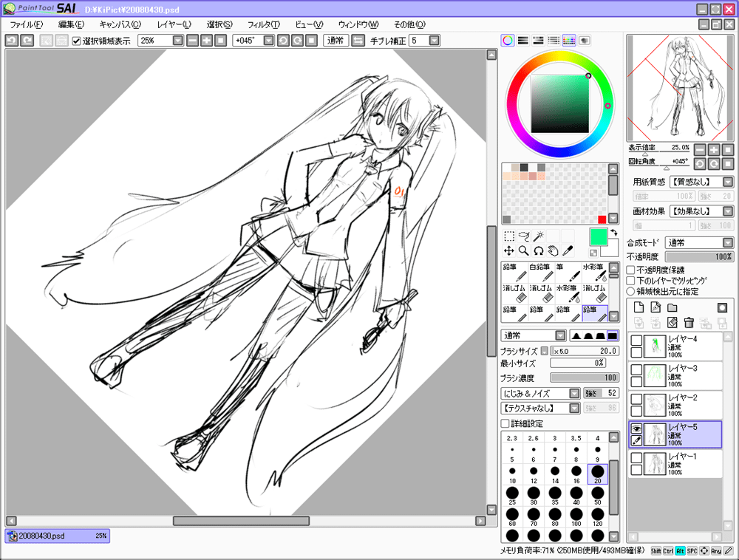The height and width of the screenshot is (560, 739).
Task: Click the redo button in toolbar
Action: (27, 41)
